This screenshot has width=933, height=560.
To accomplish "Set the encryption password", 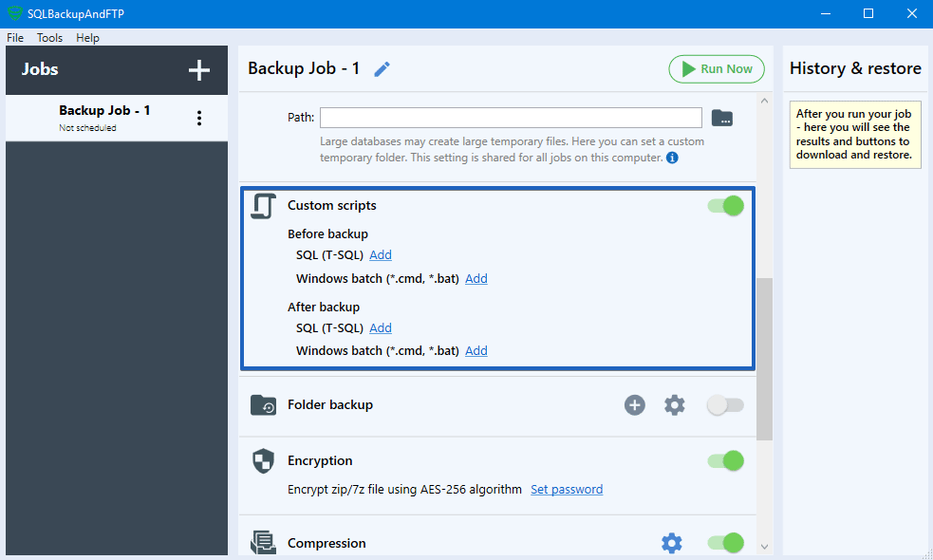I will (x=567, y=489).
